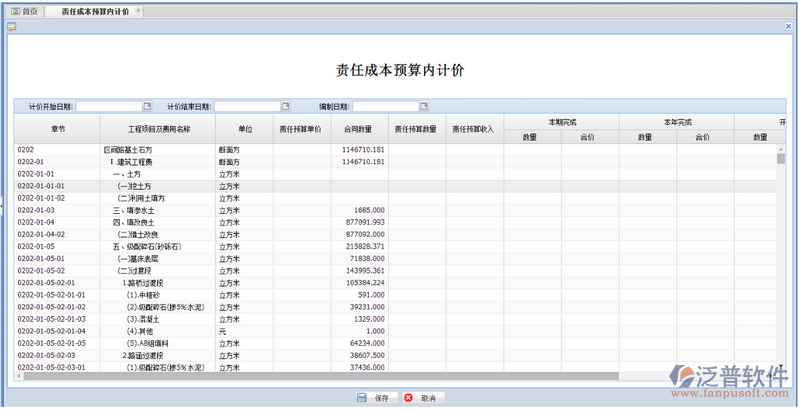Click the 计价开始日期 input field

(108, 106)
